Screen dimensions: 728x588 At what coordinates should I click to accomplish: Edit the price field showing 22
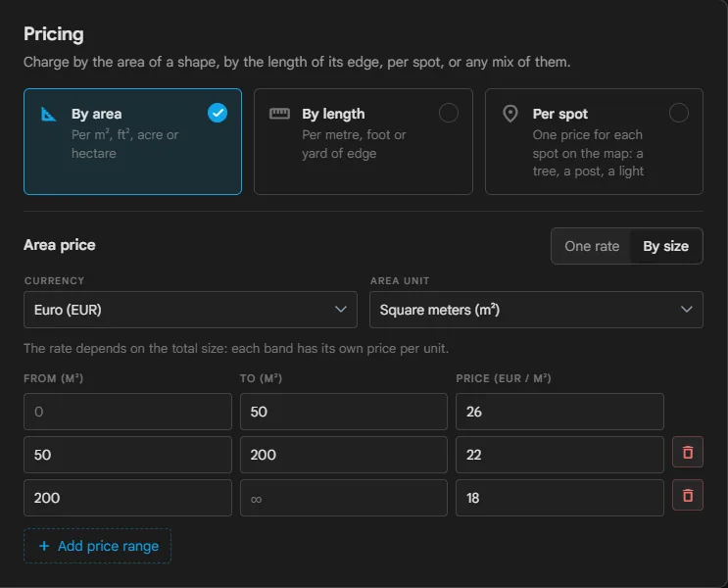click(559, 455)
